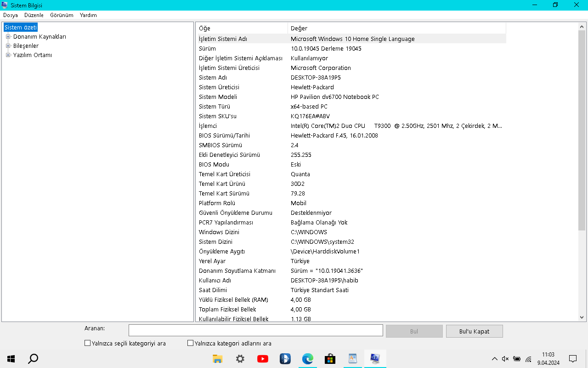Image resolution: width=588 pixels, height=368 pixels.
Task: Select the Güvenli Önyükleme Durumu row
Action: (351, 213)
